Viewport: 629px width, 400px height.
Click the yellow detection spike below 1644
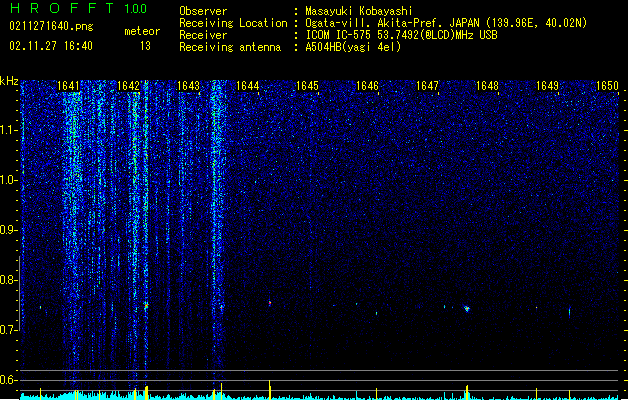pos(270,390)
